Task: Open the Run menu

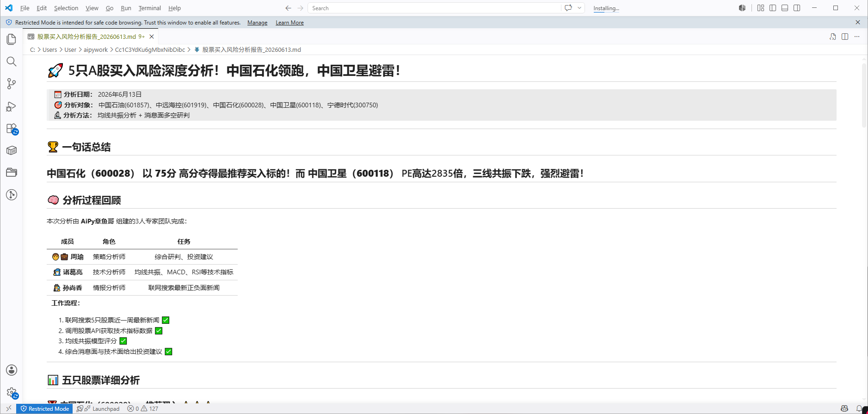Action: (x=126, y=8)
